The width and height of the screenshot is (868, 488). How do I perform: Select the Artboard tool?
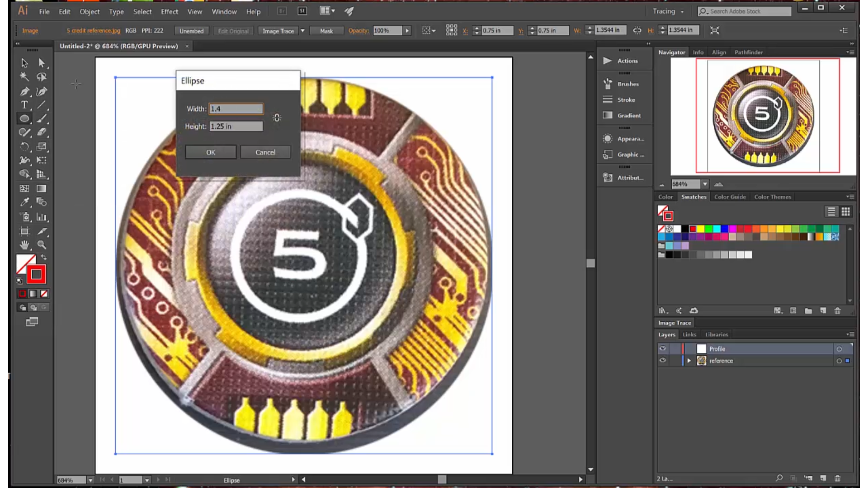tap(24, 231)
